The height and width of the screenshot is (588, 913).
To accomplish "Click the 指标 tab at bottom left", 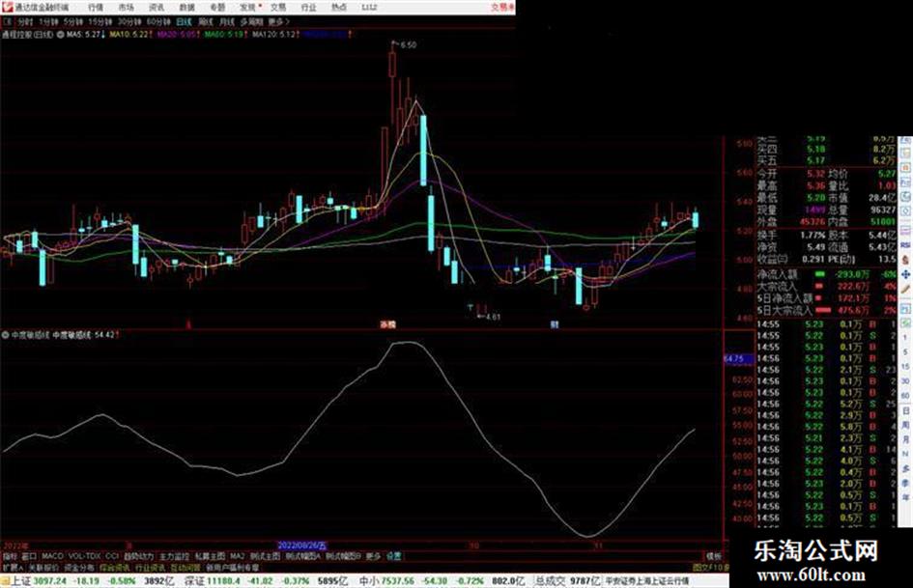I will pyautogui.click(x=10, y=556).
